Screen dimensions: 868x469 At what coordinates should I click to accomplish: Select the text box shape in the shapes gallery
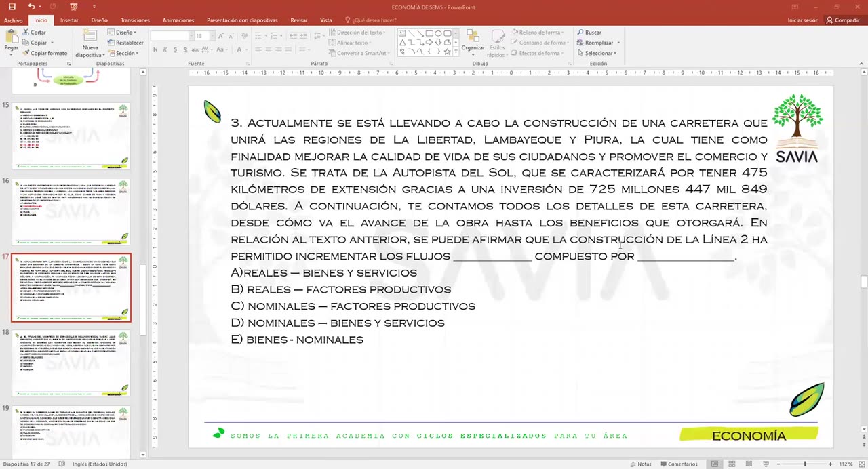[x=402, y=33]
